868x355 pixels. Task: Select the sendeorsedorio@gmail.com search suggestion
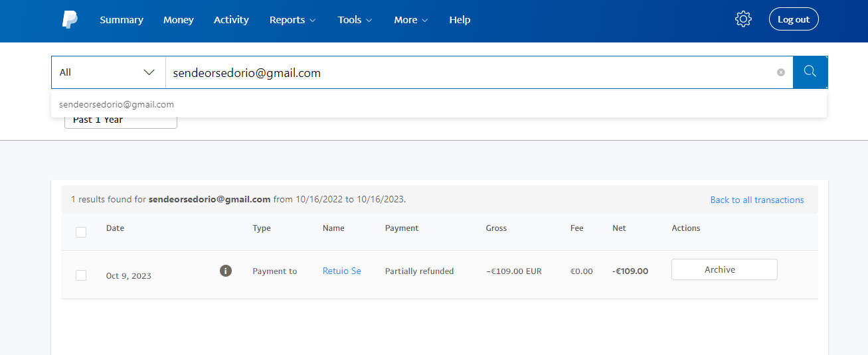point(117,104)
